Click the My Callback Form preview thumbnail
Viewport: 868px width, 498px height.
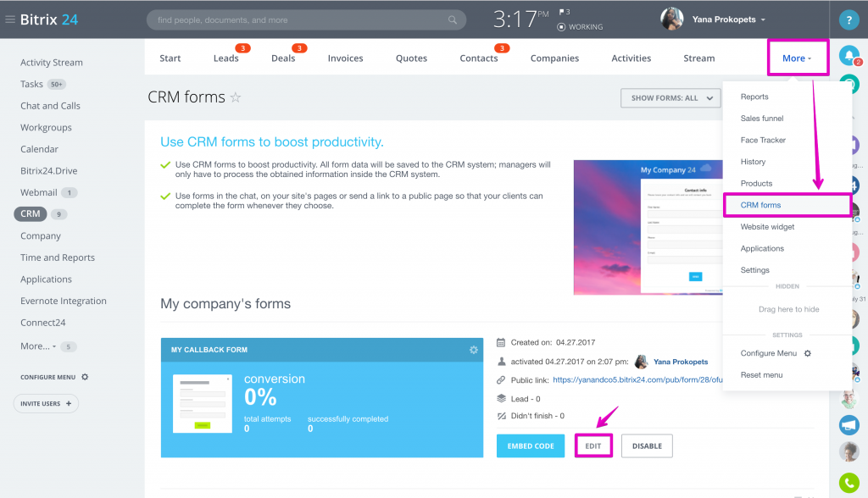pos(202,403)
